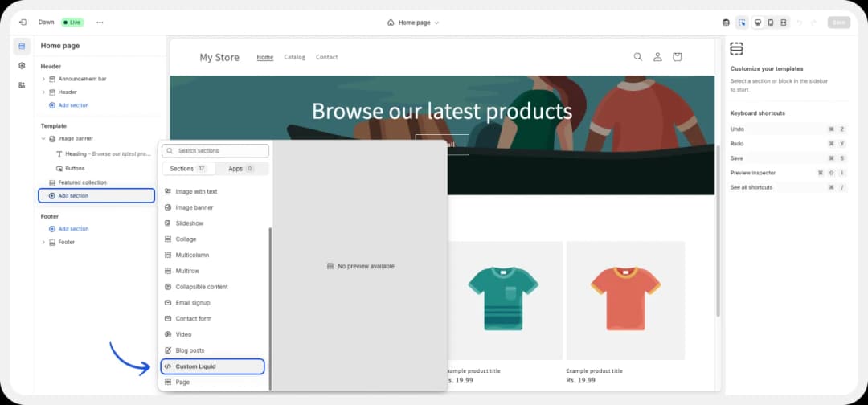This screenshot has width=868, height=405.
Task: Click the Customize your templates icon
Action: 736,49
